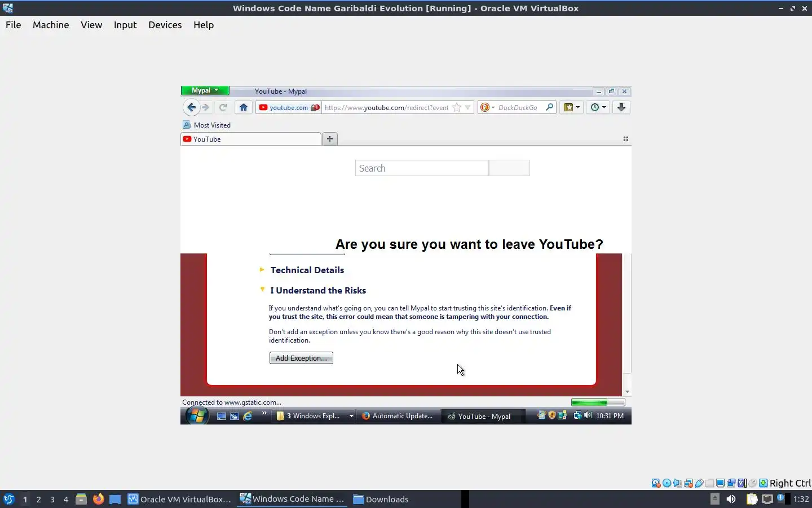812x508 pixels.
Task: Click the VirtualBox optical disk status icon
Action: [x=667, y=483]
